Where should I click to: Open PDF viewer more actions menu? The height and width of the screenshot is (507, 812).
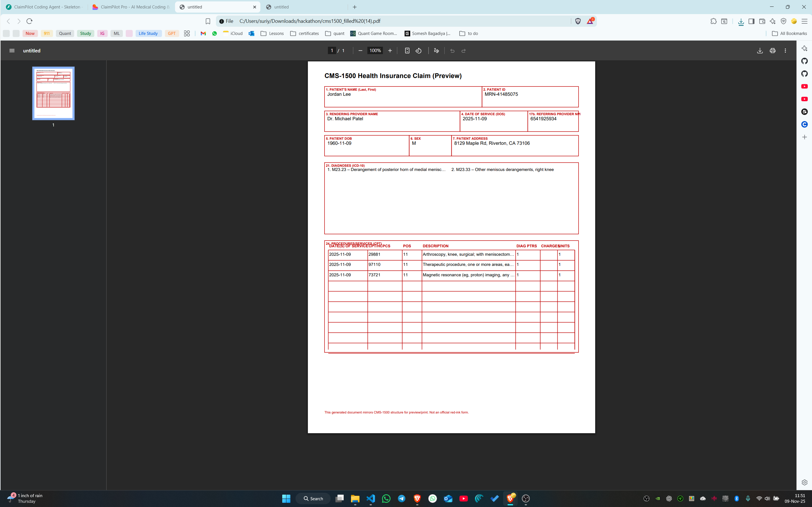pyautogui.click(x=785, y=51)
